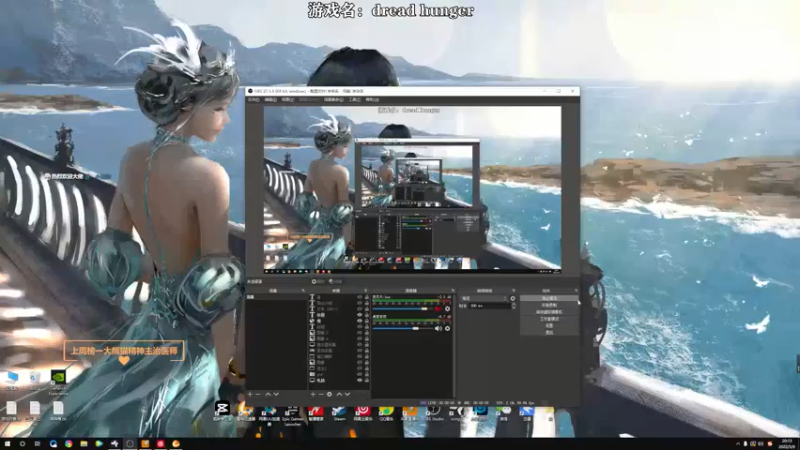
Task: Open the taskbar search circle
Action: click(x=22, y=444)
